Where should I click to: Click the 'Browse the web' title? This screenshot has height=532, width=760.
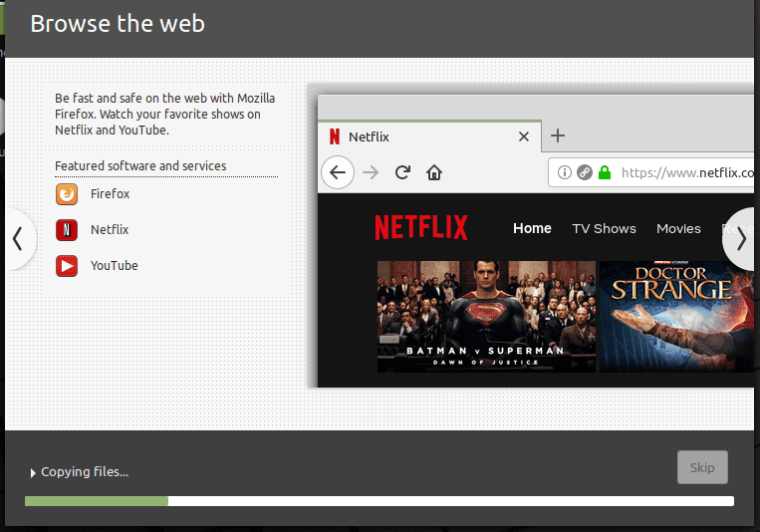tap(118, 24)
